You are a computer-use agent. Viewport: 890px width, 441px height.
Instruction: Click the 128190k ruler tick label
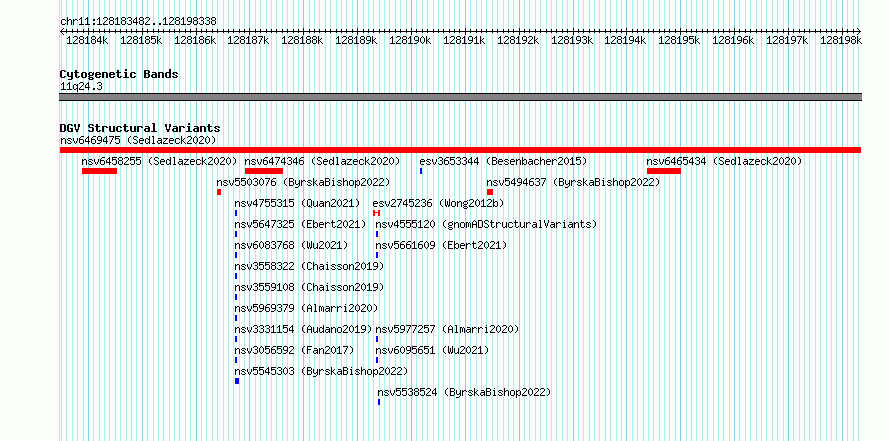click(410, 40)
